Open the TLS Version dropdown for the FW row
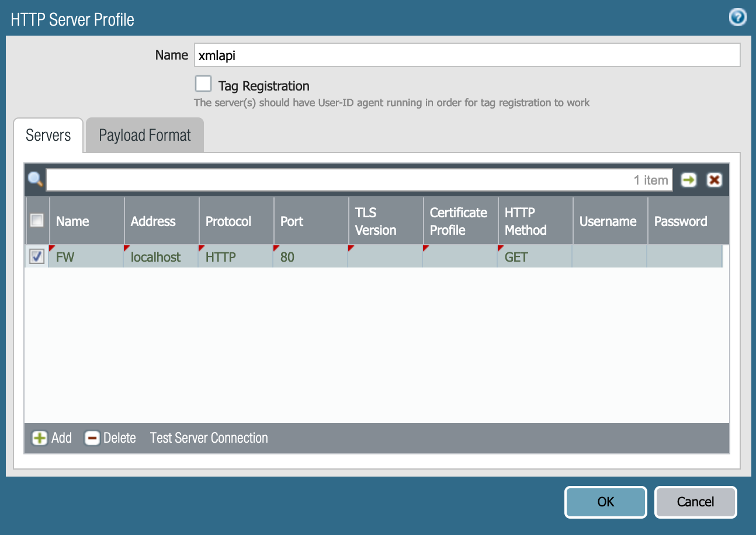Image resolution: width=756 pixels, height=535 pixels. [384, 256]
